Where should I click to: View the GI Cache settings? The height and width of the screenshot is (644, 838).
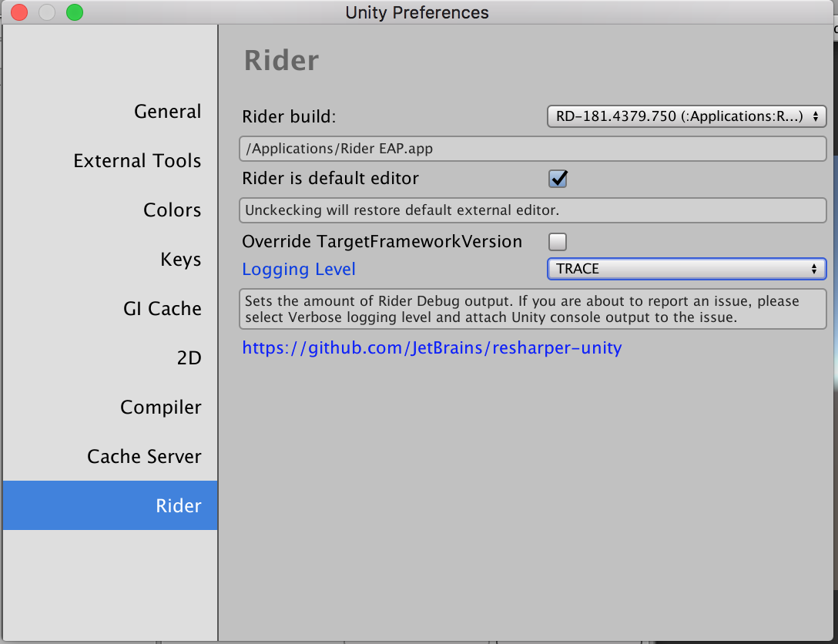coord(163,308)
